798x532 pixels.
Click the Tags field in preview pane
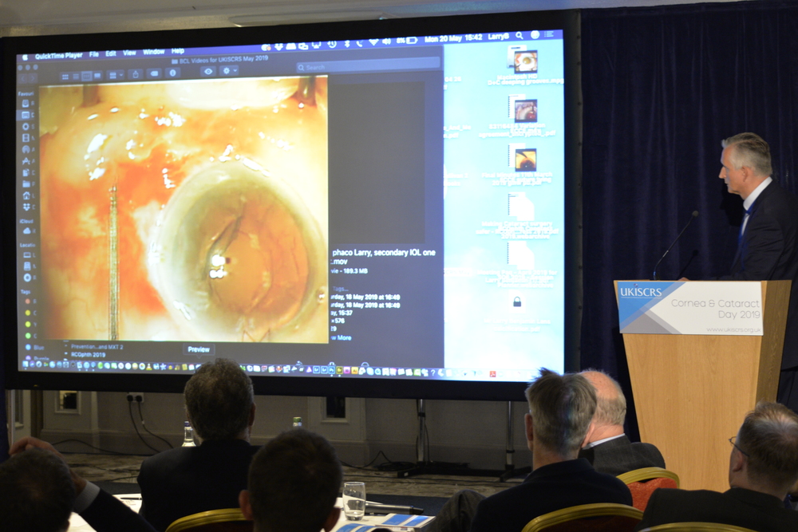click(x=342, y=289)
